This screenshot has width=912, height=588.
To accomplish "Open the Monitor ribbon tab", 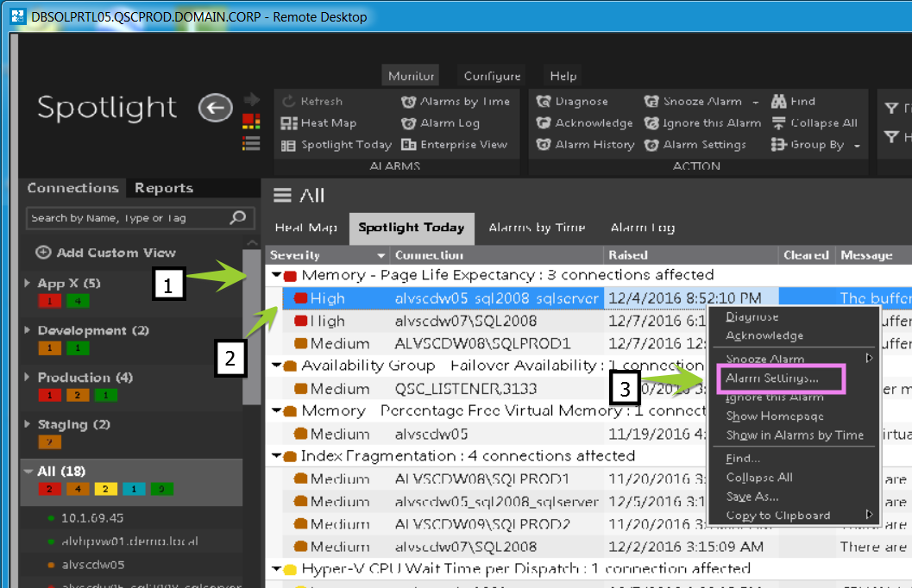I will pyautogui.click(x=412, y=76).
